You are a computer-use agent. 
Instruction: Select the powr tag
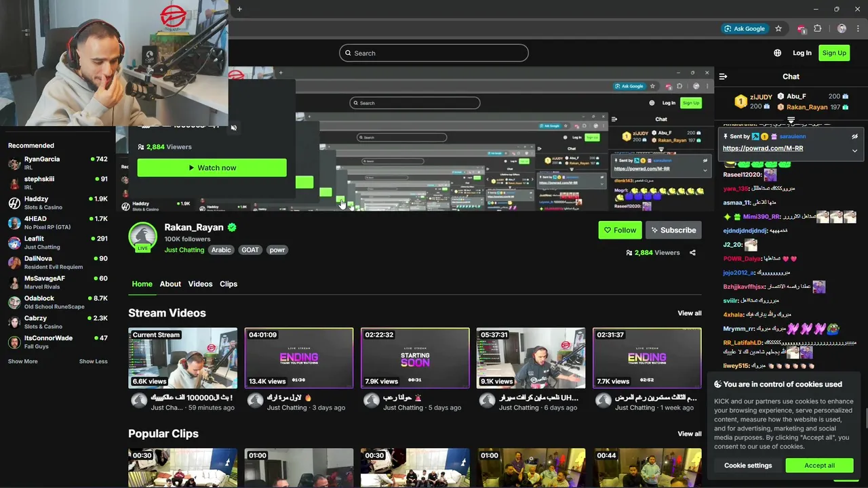pyautogui.click(x=277, y=250)
